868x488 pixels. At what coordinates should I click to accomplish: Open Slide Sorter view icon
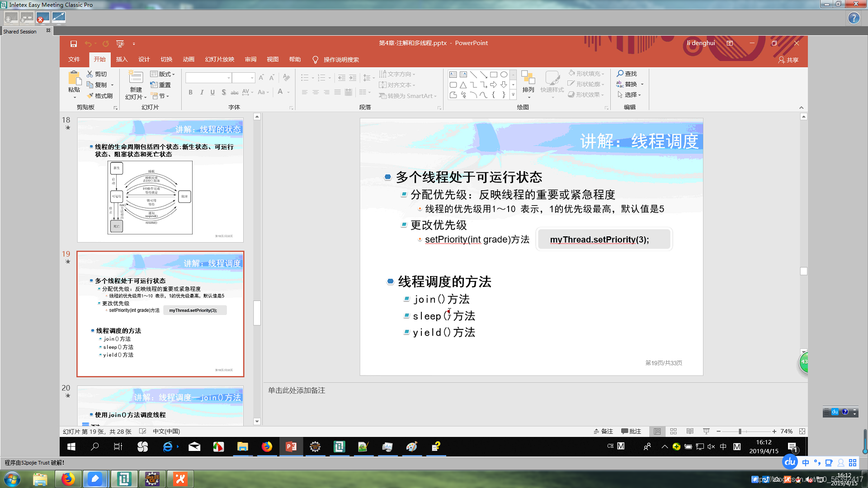(673, 432)
